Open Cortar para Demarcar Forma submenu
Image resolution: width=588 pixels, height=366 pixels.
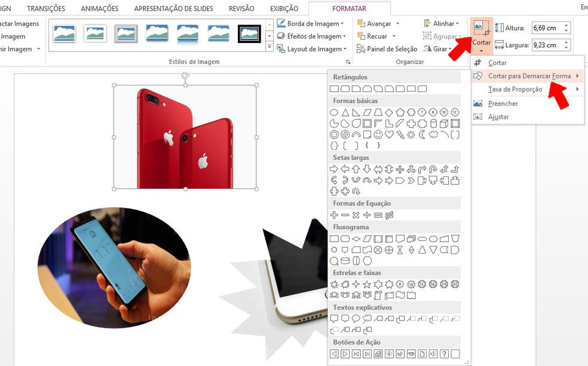527,76
